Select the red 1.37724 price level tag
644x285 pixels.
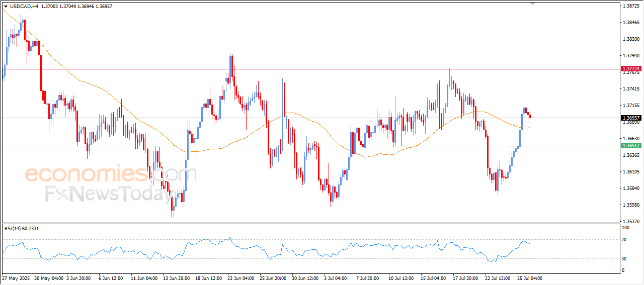(631, 69)
